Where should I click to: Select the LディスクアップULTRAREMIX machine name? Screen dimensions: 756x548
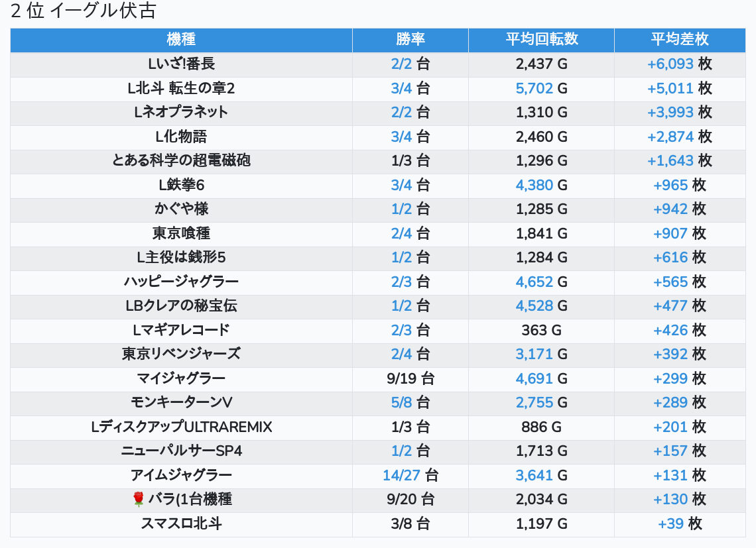coord(181,427)
